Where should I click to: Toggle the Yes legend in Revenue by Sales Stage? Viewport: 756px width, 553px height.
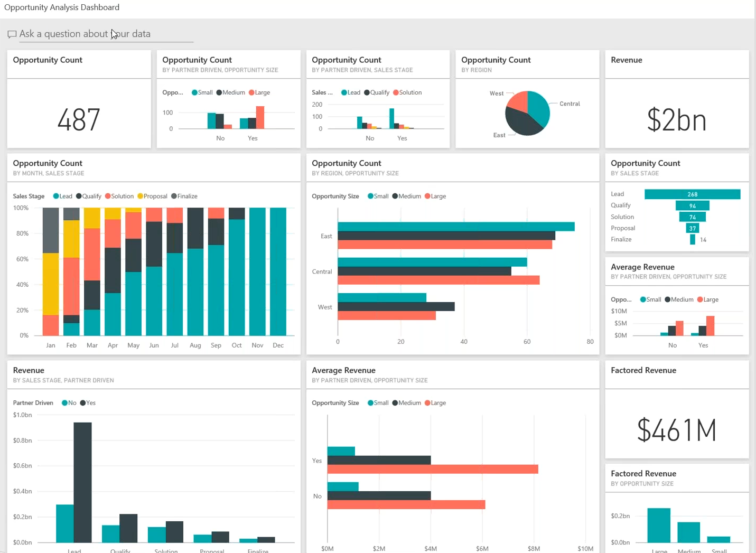pos(88,402)
